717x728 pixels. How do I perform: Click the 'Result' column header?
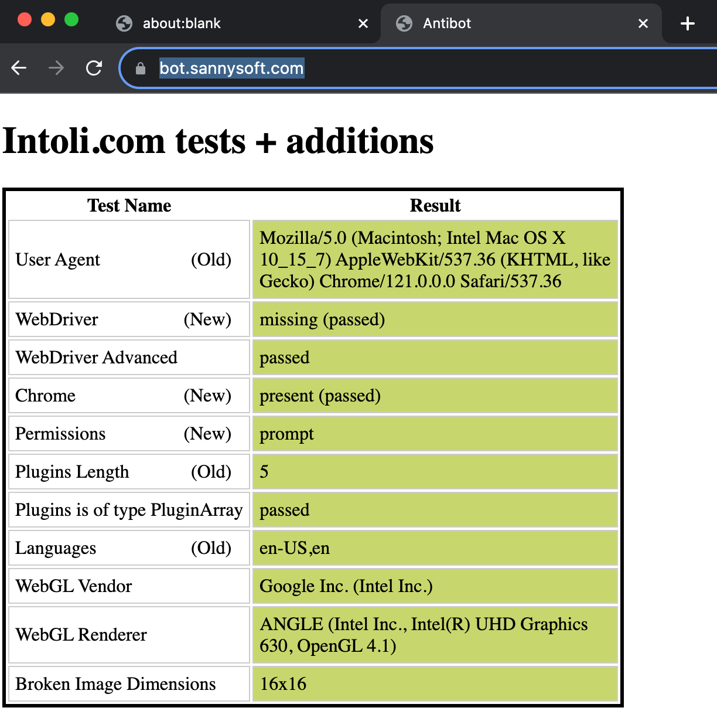tap(435, 206)
